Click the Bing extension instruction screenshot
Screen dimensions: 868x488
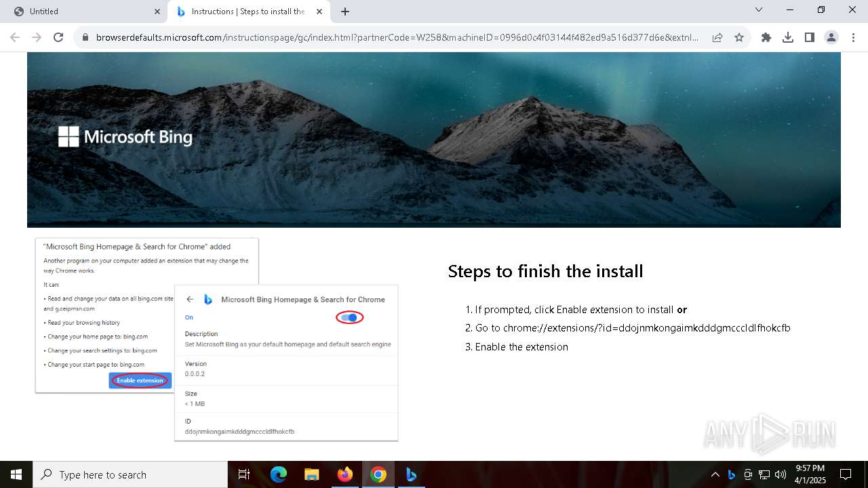(217, 340)
